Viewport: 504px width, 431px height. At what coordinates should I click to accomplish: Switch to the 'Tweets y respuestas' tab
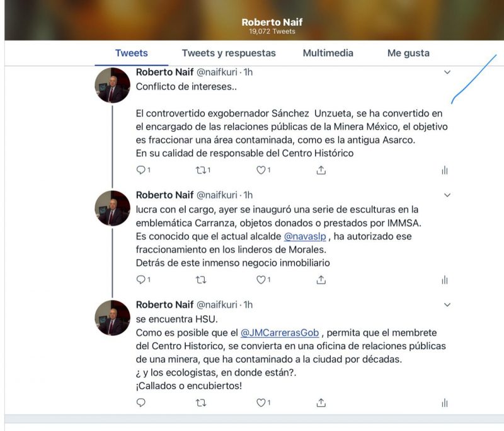[229, 53]
